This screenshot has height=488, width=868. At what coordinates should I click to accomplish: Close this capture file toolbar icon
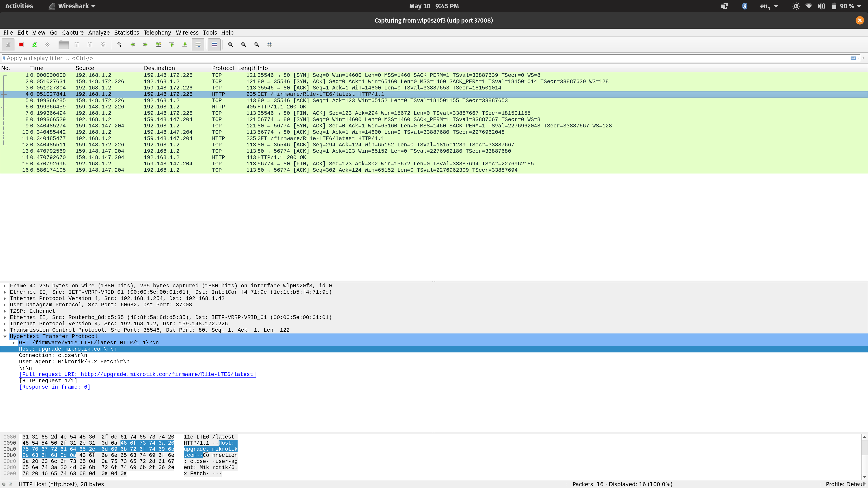tap(90, 45)
